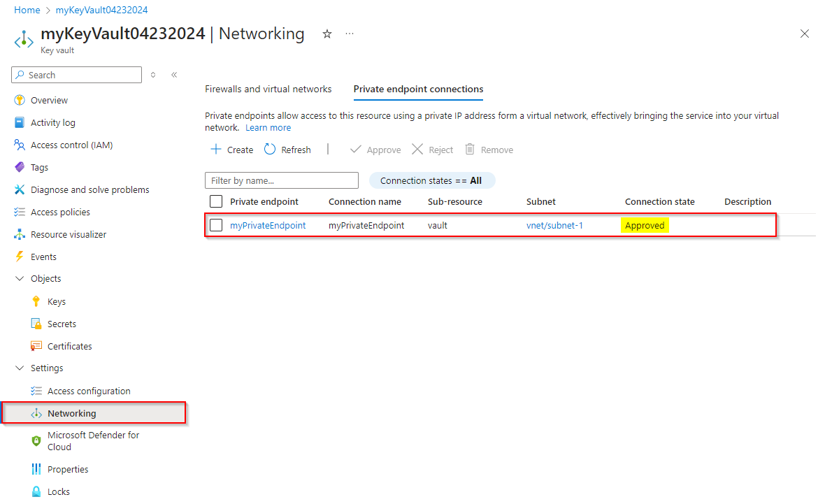Click the vnet/subnet-1 link
The height and width of the screenshot is (504, 818).
coord(554,225)
